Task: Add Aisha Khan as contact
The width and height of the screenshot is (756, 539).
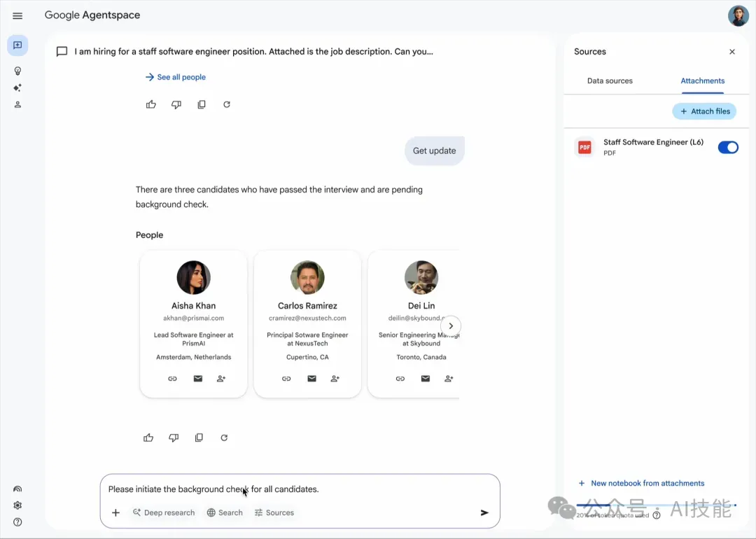Action: 221,379
